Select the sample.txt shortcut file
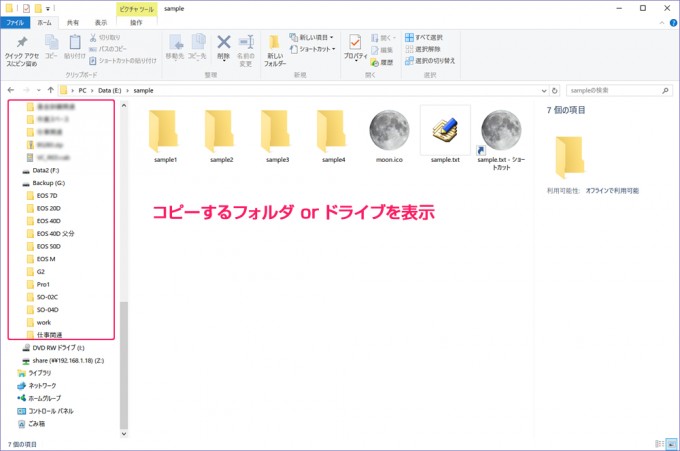 [501, 140]
